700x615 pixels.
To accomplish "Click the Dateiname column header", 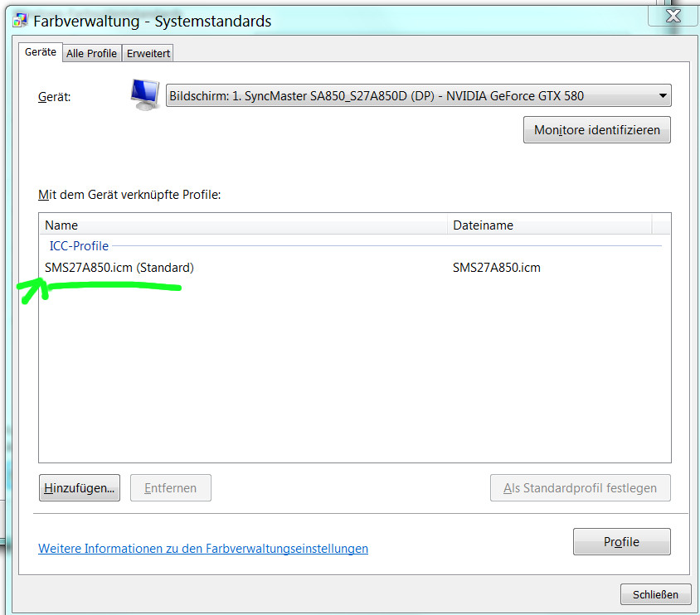I will [x=549, y=225].
